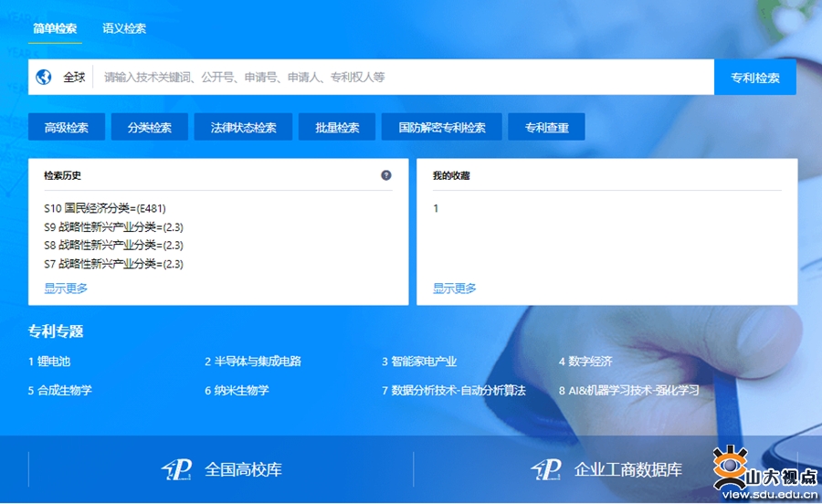Click the 国防解密专利检索 button
This screenshot has width=822, height=504.
442,128
